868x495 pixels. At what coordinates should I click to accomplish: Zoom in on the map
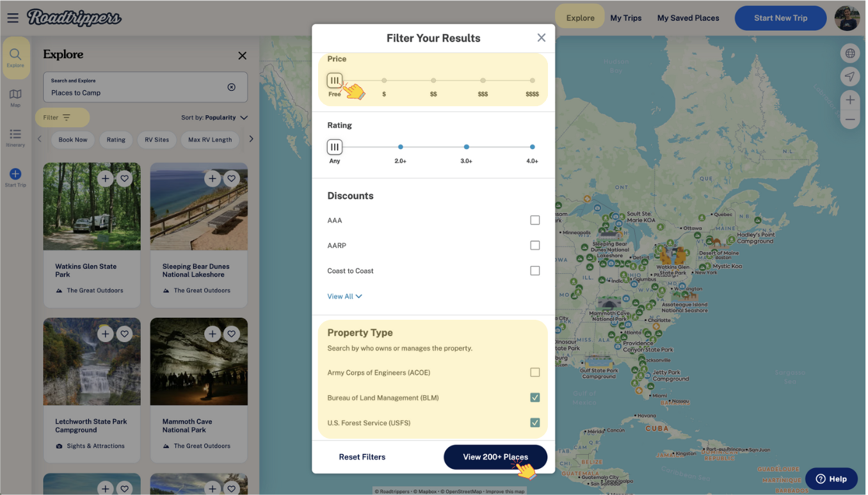click(x=850, y=100)
